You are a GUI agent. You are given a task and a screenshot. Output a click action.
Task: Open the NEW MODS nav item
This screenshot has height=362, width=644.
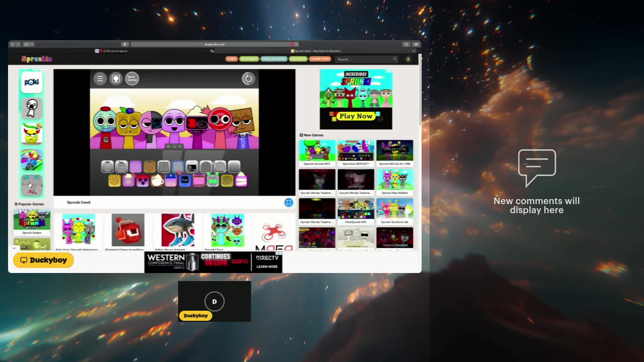[249, 59]
